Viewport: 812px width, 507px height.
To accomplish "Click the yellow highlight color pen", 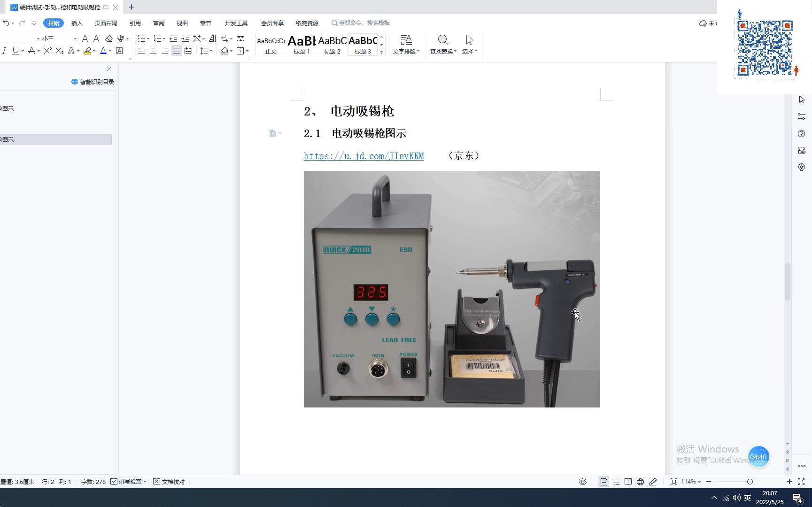I will click(x=87, y=51).
